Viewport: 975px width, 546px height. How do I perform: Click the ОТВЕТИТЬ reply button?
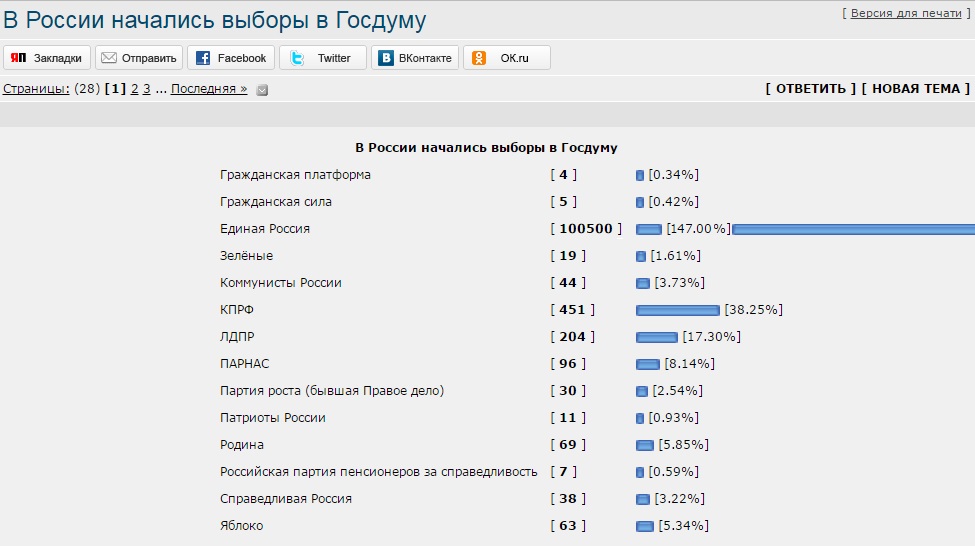pyautogui.click(x=810, y=89)
